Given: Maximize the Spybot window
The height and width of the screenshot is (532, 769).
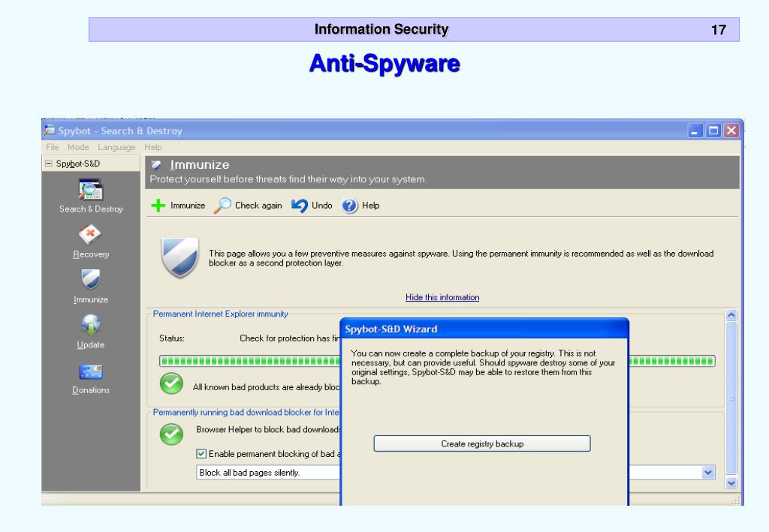Looking at the screenshot, I should point(713,131).
